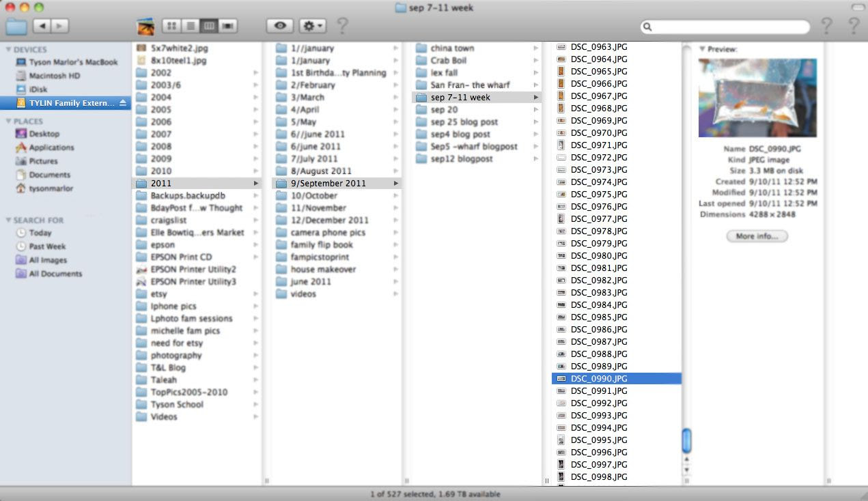Select column view mode
868x501 pixels.
(209, 26)
